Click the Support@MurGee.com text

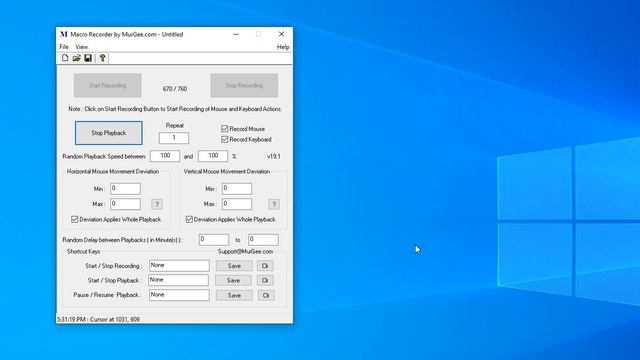tap(245, 251)
